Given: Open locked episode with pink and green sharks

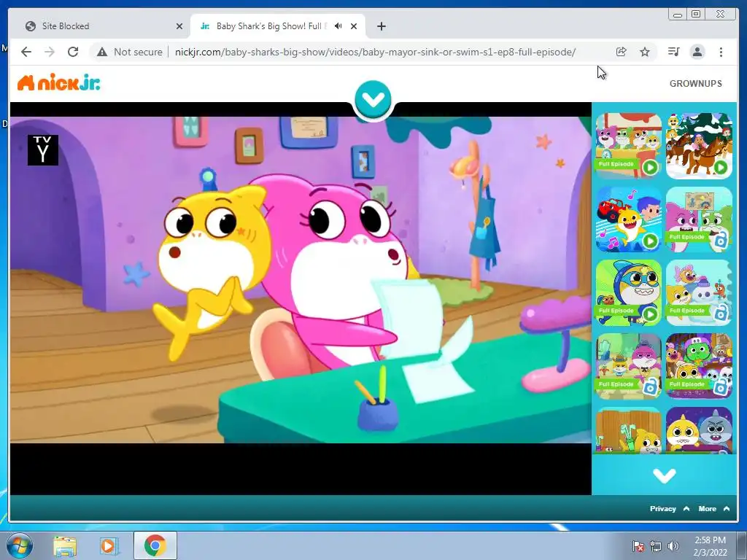Looking at the screenshot, I should coord(699,219).
